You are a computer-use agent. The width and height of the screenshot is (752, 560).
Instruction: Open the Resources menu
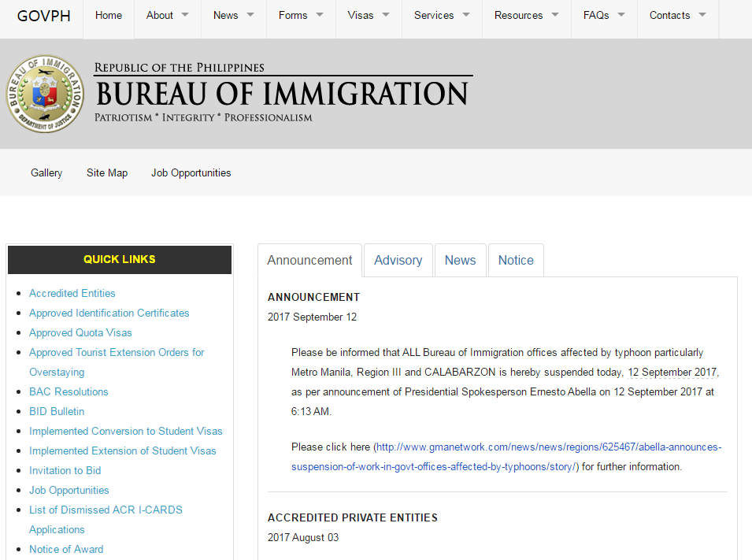[518, 15]
